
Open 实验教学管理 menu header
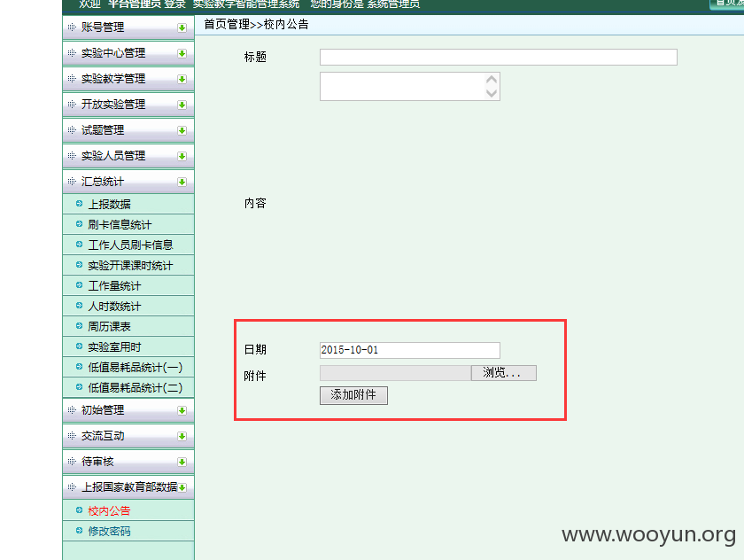click(128, 79)
